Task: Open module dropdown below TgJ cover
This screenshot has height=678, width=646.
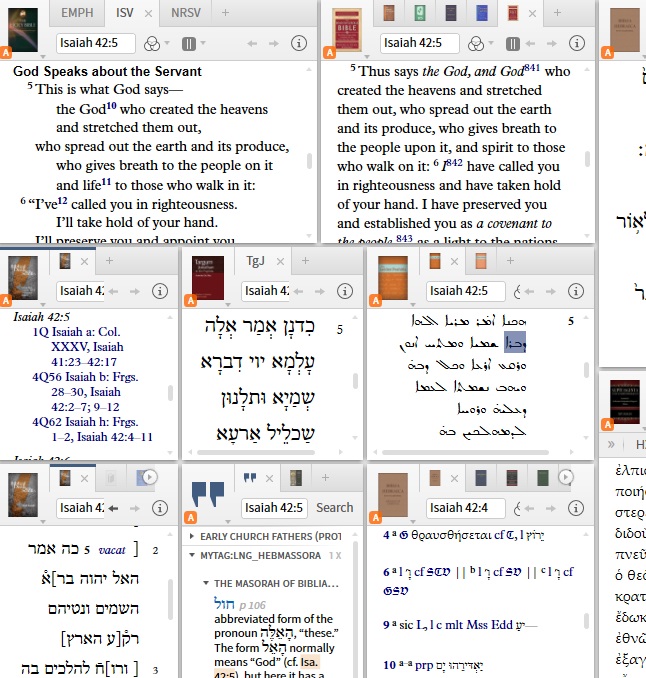Action: [227, 304]
